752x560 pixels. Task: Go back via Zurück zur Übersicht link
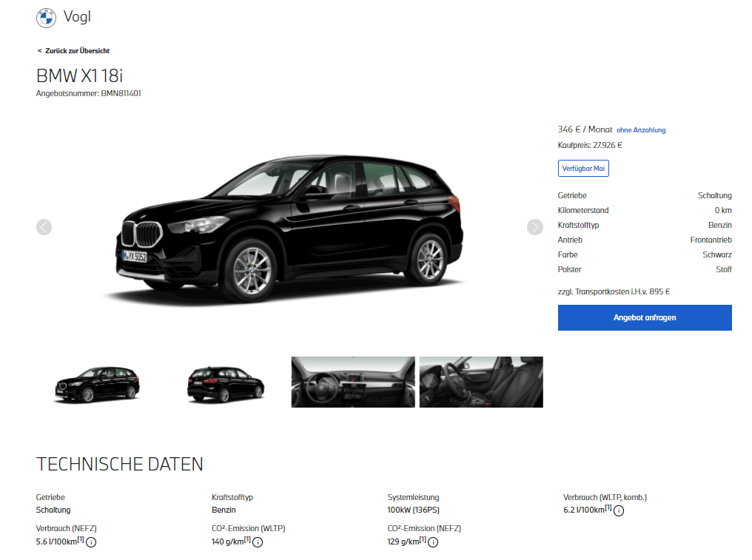pyautogui.click(x=73, y=51)
